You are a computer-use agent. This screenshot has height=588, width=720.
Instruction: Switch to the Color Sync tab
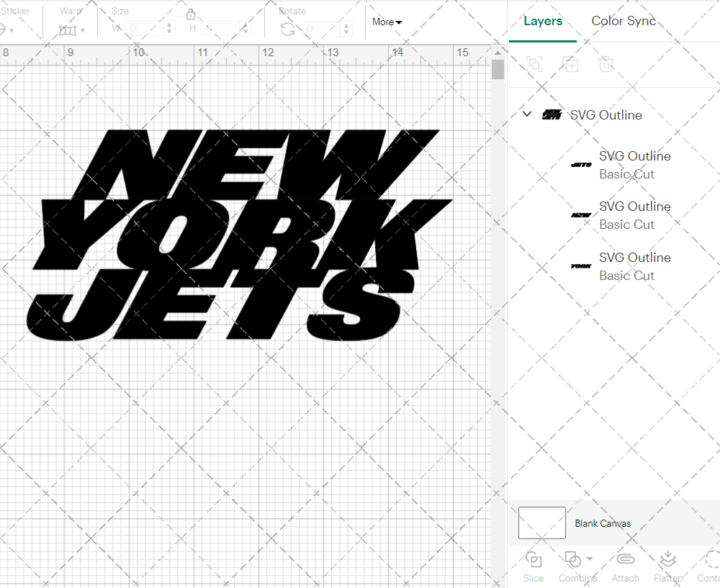624,21
